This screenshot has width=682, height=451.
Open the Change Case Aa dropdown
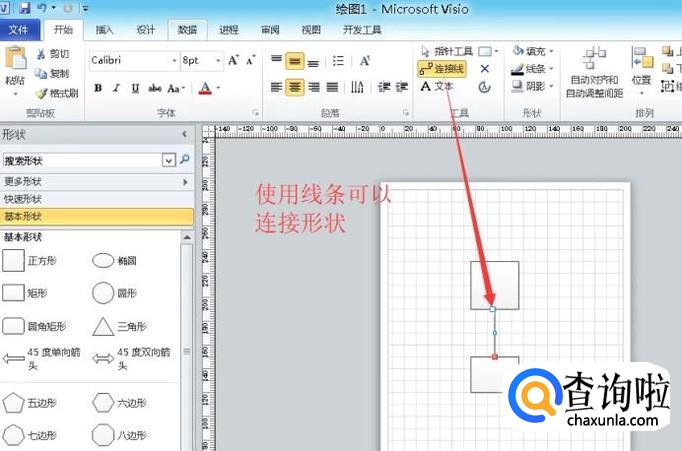pyautogui.click(x=176, y=88)
